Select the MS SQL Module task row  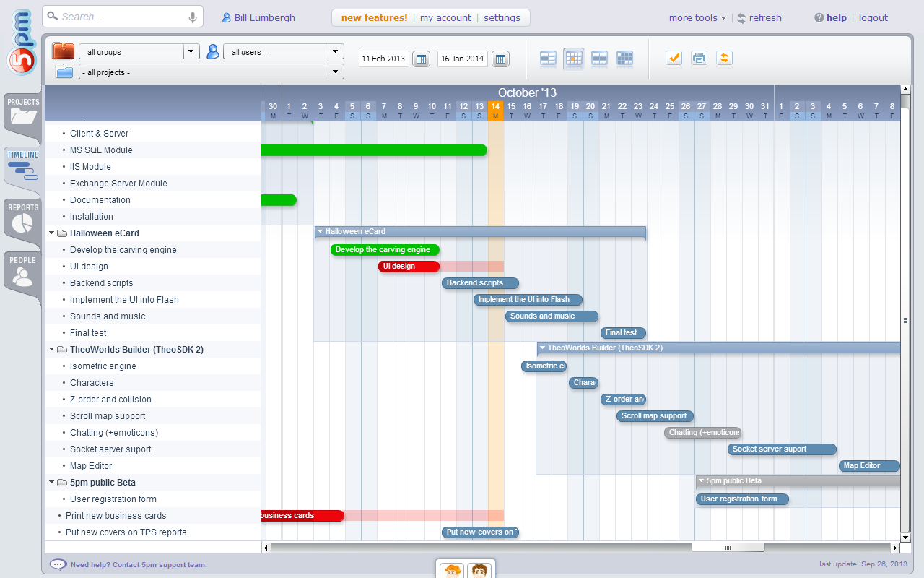(153, 150)
